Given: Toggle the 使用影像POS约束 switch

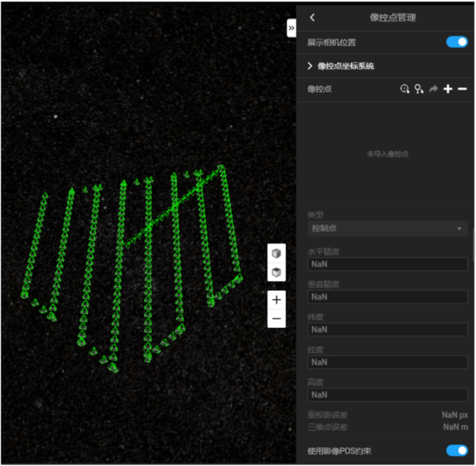Looking at the screenshot, I should pos(456,450).
